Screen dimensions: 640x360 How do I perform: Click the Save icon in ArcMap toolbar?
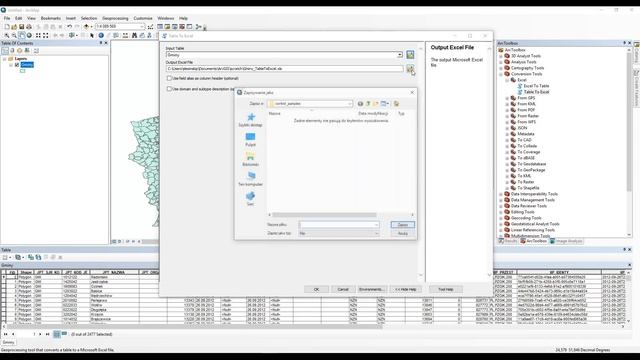pos(22,27)
